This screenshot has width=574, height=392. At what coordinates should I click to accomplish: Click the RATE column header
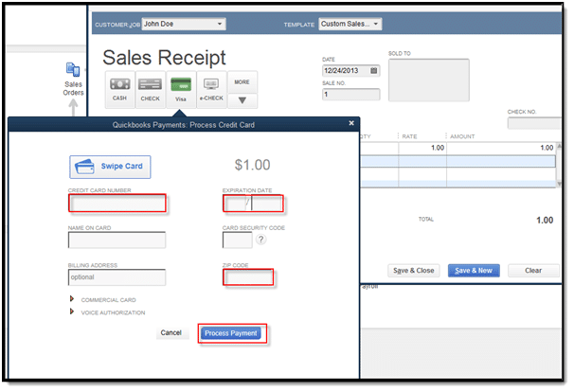[409, 136]
